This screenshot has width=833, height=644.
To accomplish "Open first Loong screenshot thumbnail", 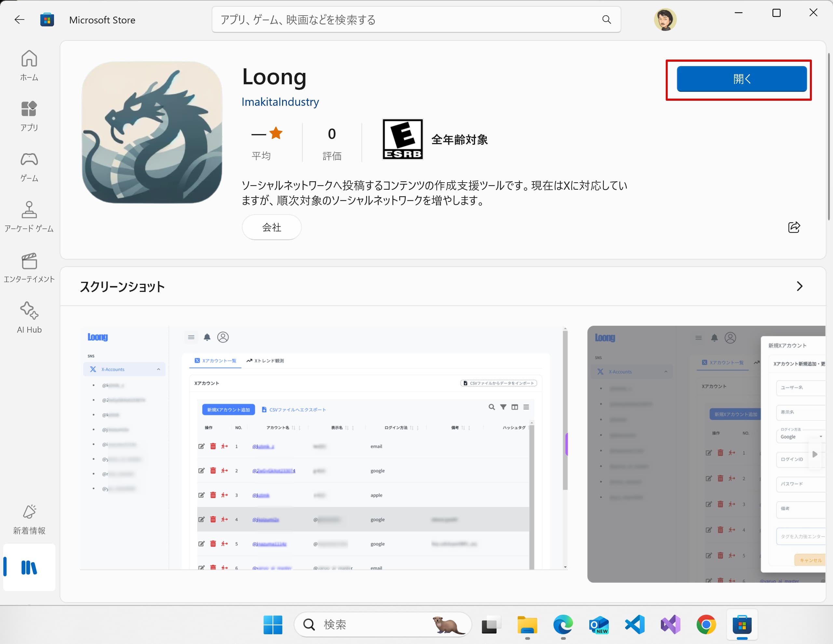I will click(x=323, y=448).
